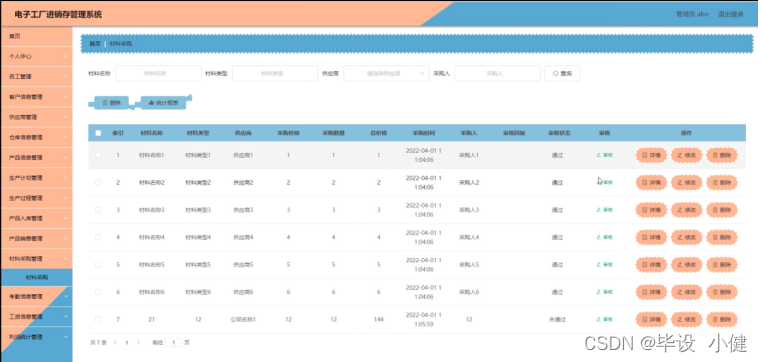Check the checkbox for row 1
Image resolution: width=762 pixels, height=362 pixels.
click(x=98, y=155)
